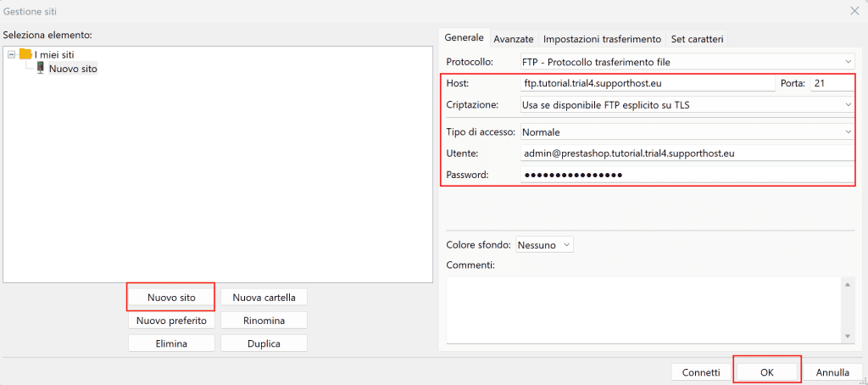The width and height of the screenshot is (868, 385).
Task: Collapse the 'I miei siti' tree node
Action: [x=12, y=55]
